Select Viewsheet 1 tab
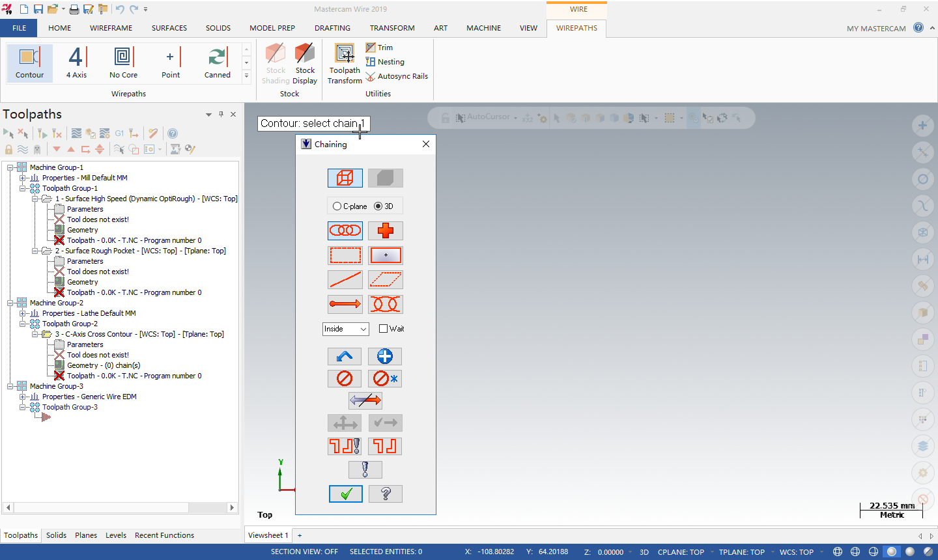 (x=268, y=535)
